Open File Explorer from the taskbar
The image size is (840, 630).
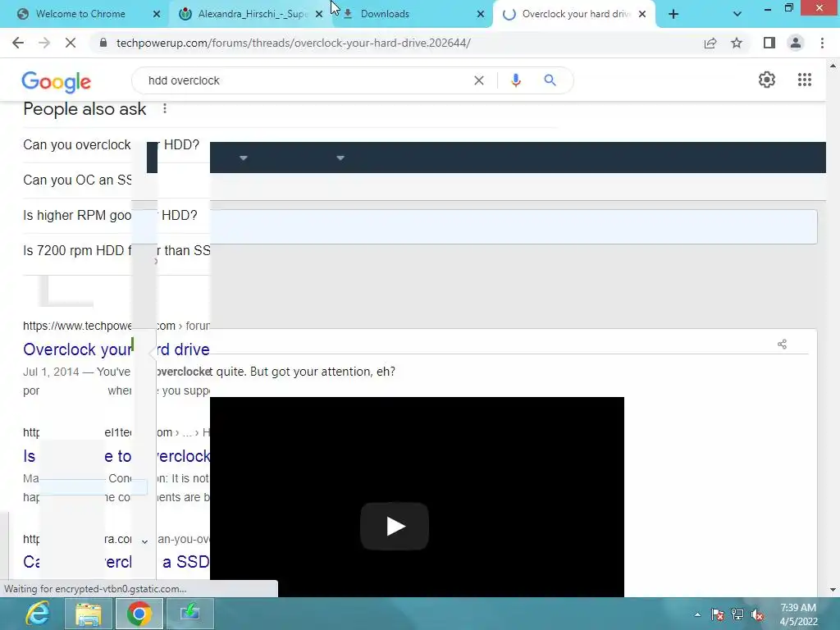coord(88,614)
